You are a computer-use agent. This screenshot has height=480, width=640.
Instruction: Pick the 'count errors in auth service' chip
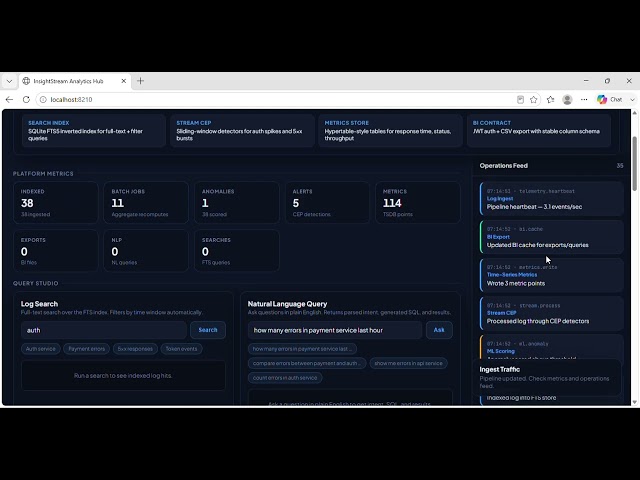(285, 378)
